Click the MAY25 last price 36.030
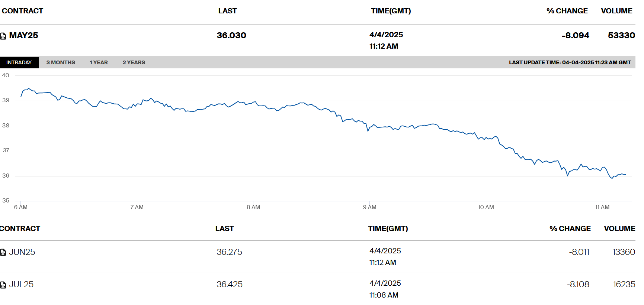Viewport: 644px width, 305px height. coord(231,35)
